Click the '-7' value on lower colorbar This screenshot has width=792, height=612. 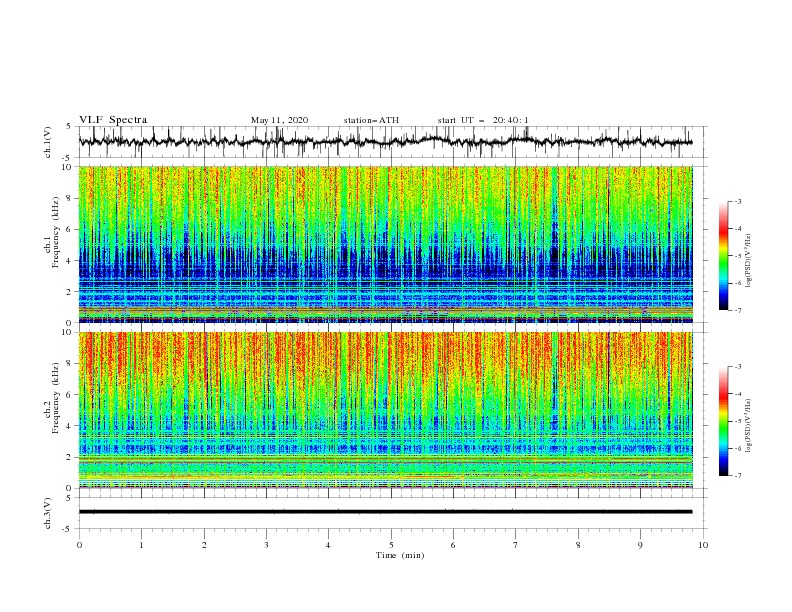[x=738, y=476]
